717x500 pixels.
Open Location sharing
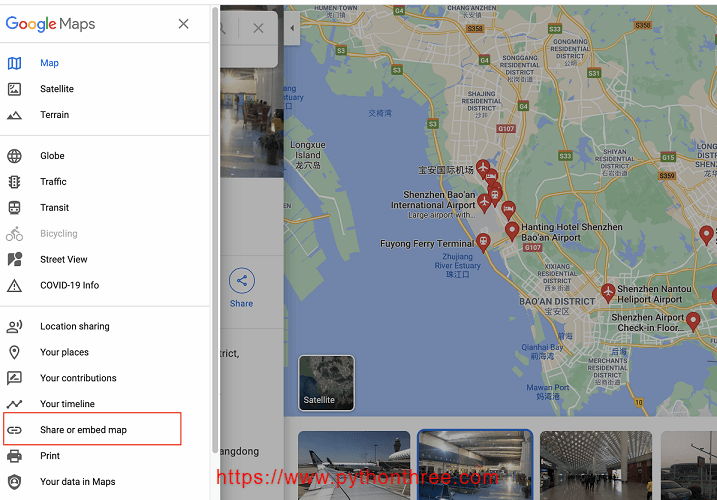point(105,326)
